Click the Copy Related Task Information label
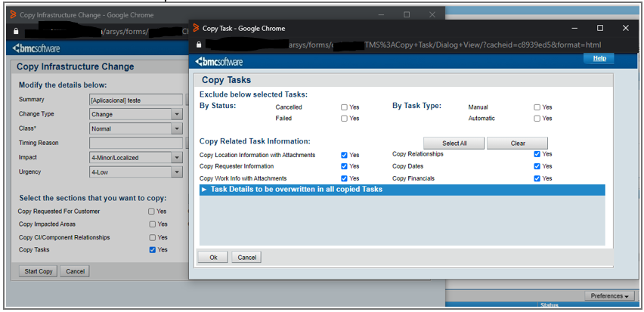Screen dimensions: 644x312 255,141
